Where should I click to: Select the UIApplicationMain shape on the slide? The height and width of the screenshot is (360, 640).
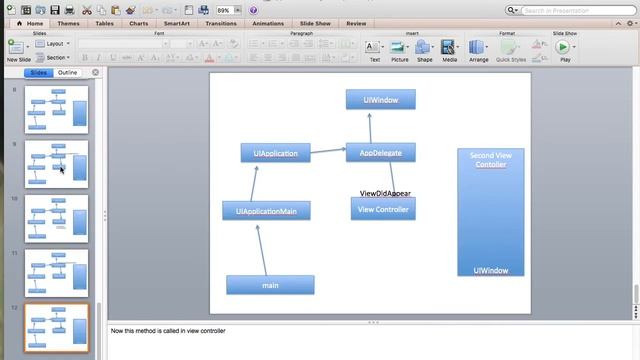coord(266,211)
